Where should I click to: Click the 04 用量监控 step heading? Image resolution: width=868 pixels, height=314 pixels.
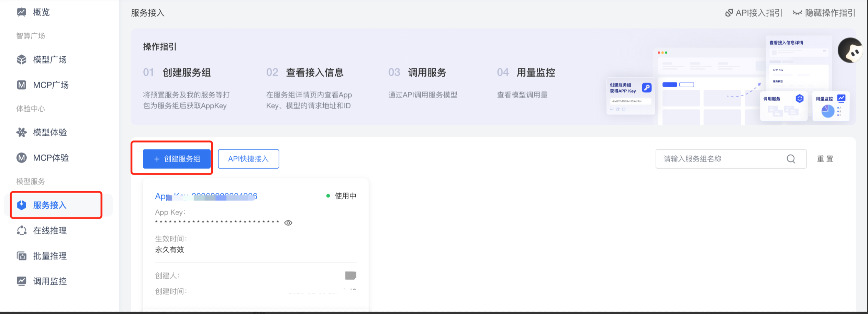pos(526,72)
